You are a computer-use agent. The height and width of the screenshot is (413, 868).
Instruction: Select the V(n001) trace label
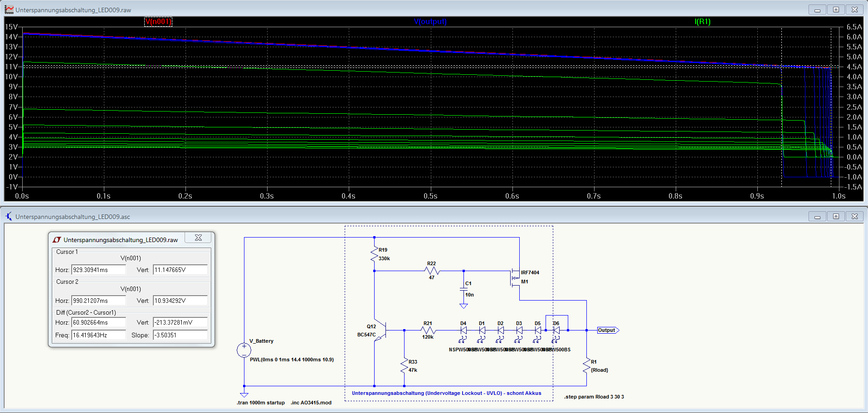point(158,21)
